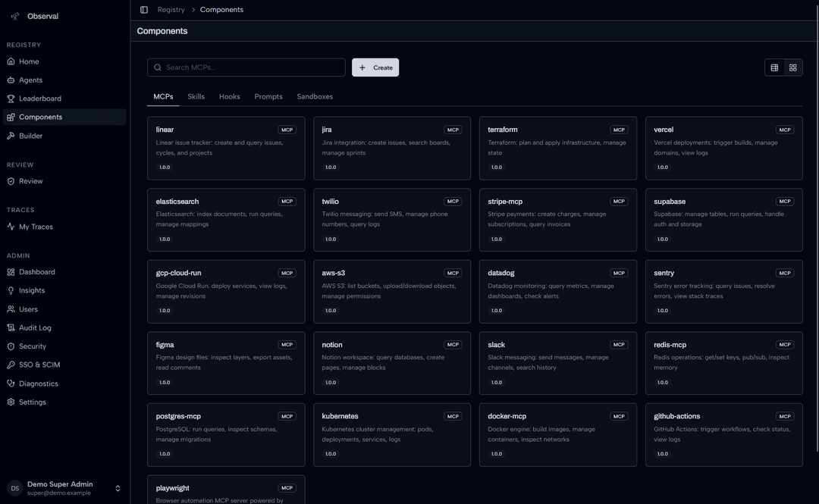This screenshot has width=819, height=504.
Task: Click the Dashboard grid icon
Action: point(11,272)
